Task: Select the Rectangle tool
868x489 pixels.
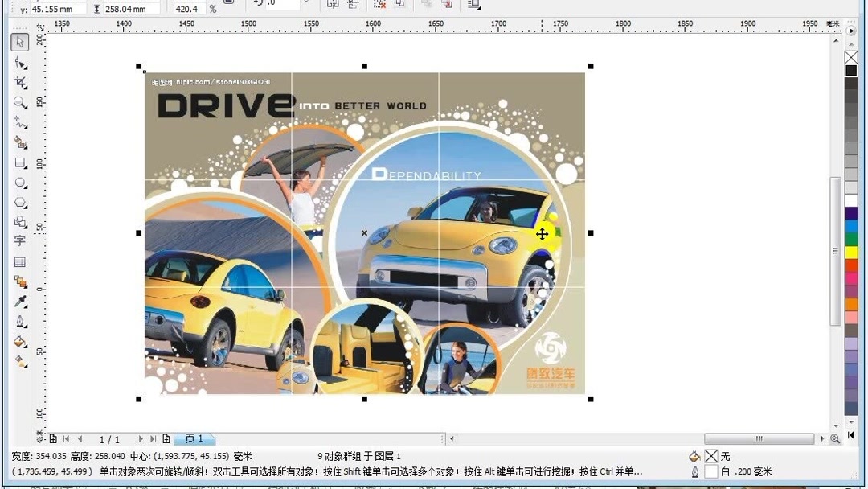Action: (x=19, y=163)
